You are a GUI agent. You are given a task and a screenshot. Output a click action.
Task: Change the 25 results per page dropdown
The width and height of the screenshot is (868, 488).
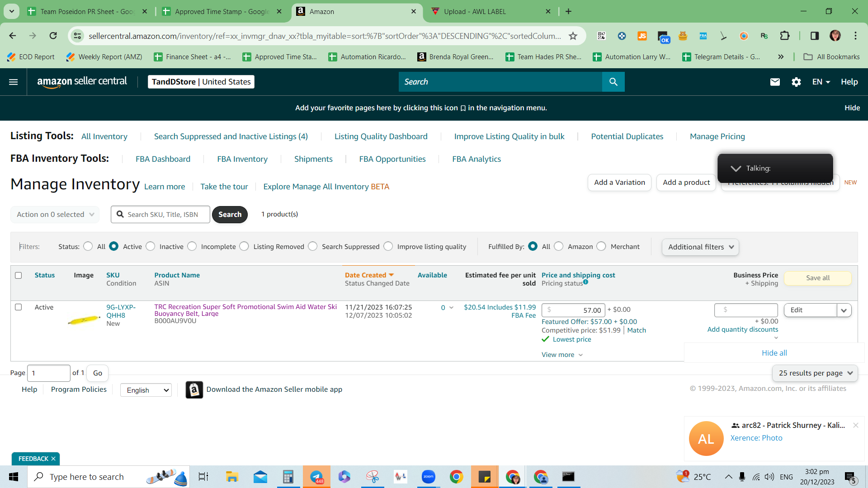(815, 373)
